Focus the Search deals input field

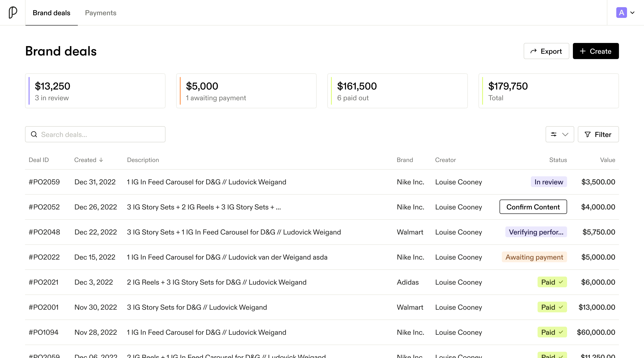[x=100, y=134]
